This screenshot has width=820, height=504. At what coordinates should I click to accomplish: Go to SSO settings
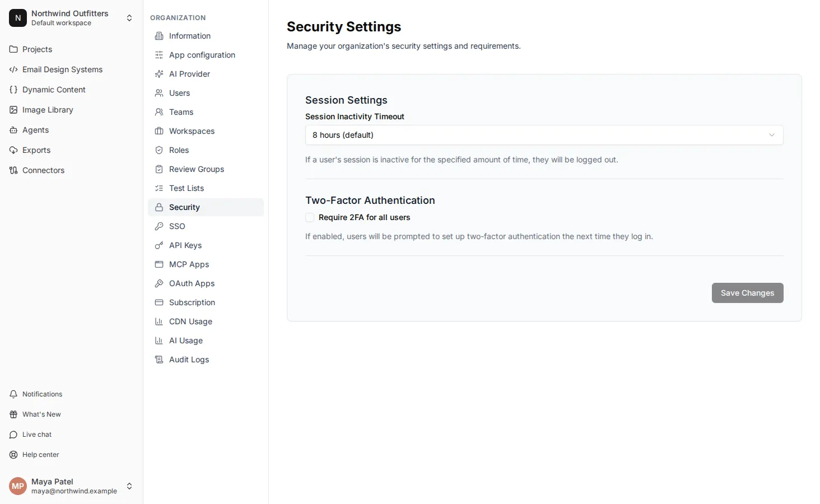tap(206, 226)
